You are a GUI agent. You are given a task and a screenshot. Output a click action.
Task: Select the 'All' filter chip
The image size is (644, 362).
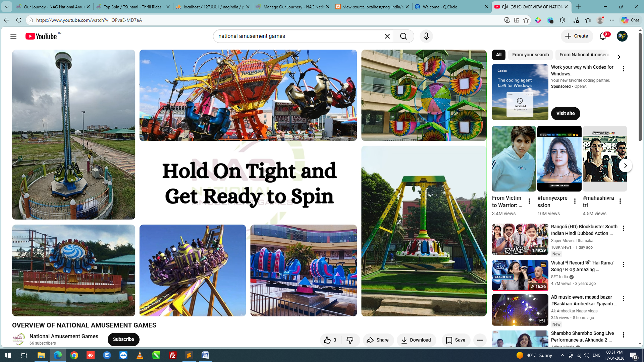point(499,55)
